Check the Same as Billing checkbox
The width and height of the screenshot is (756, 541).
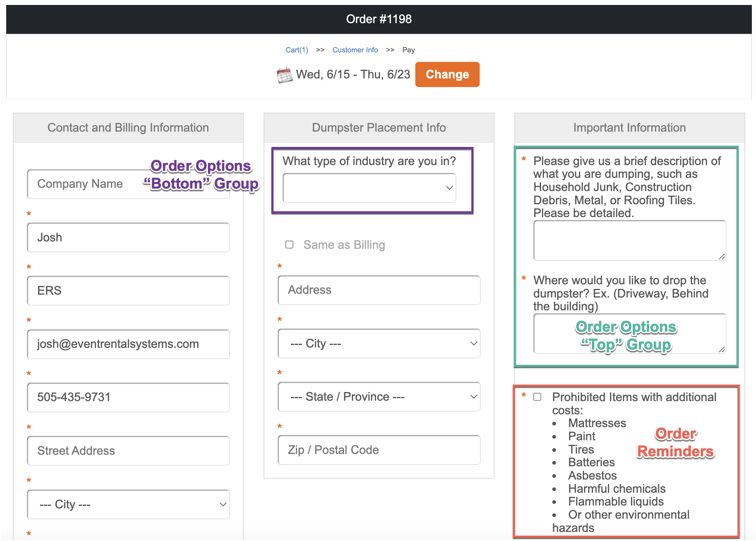point(290,245)
